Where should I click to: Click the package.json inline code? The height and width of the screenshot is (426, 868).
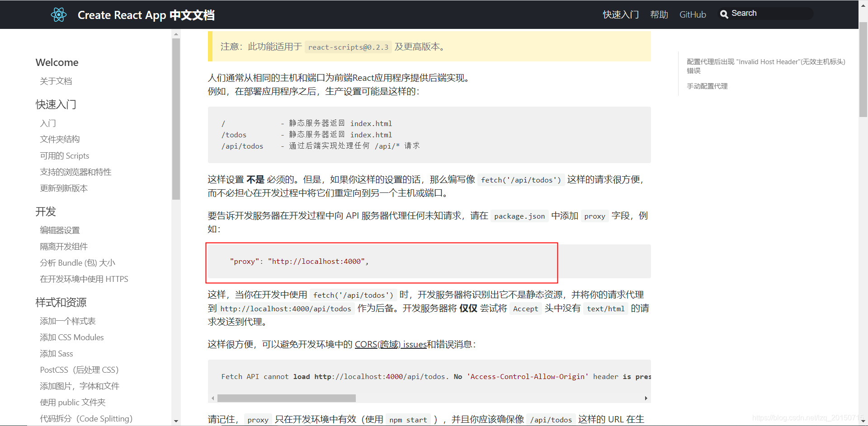click(x=519, y=216)
